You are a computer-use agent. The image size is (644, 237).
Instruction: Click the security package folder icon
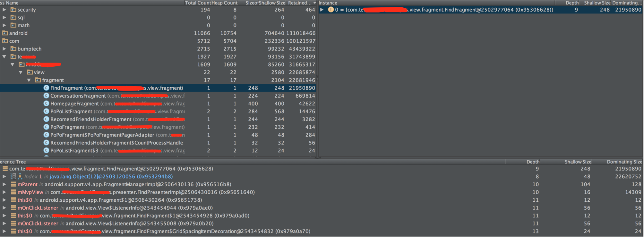coord(13,10)
